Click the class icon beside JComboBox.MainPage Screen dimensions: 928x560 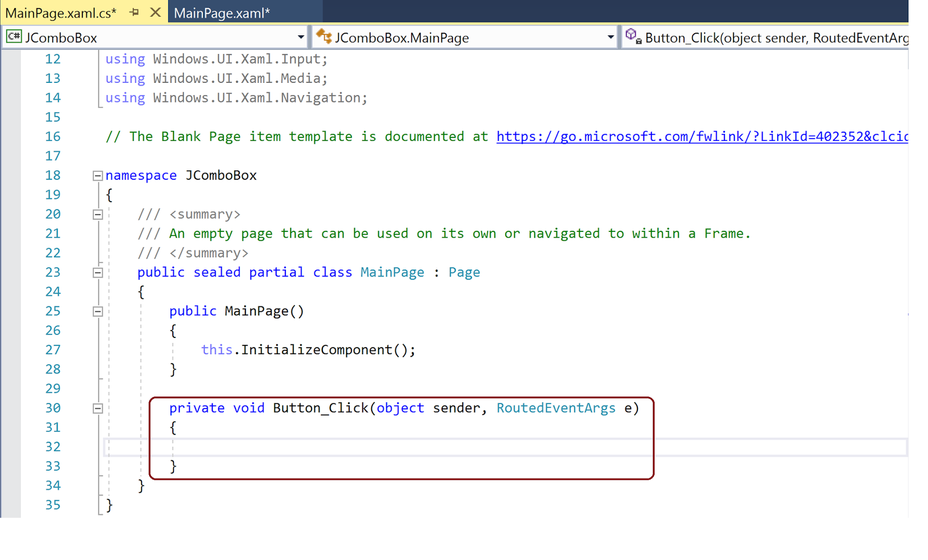pos(323,37)
